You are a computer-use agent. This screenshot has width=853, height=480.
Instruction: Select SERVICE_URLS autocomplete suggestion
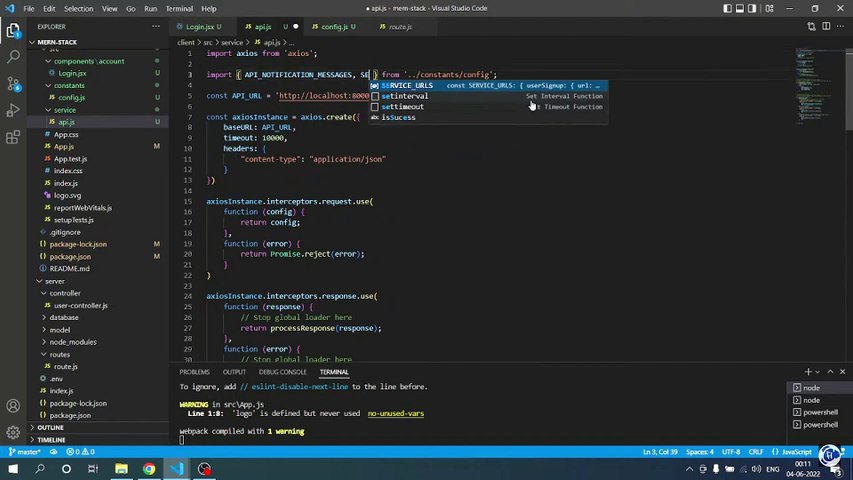488,85
